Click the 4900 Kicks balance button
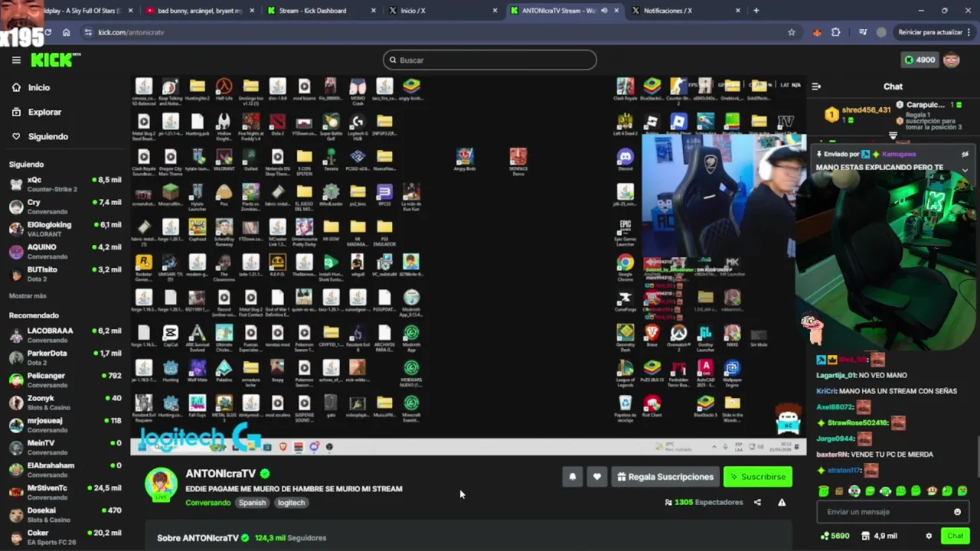This screenshot has height=551, width=980. pyautogui.click(x=920, y=60)
